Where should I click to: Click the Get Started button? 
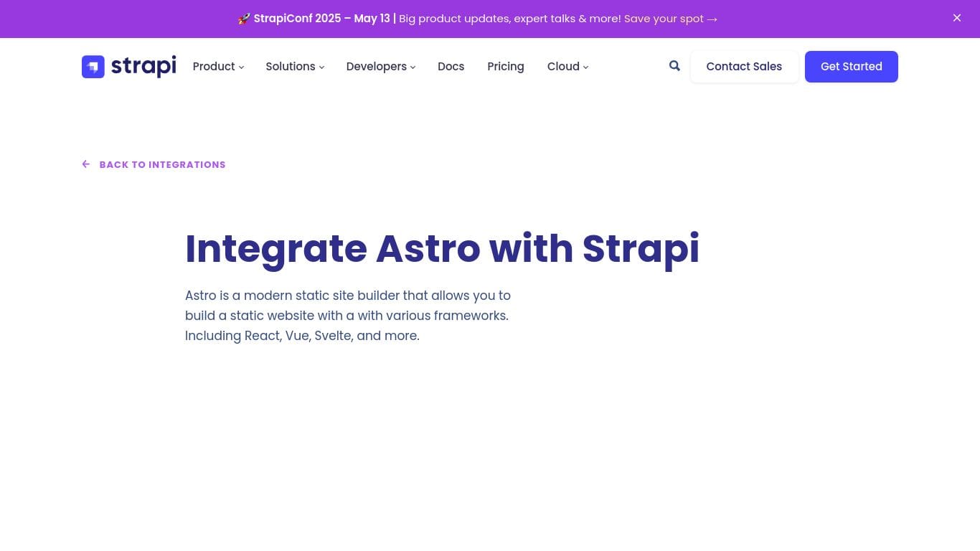coord(852,67)
